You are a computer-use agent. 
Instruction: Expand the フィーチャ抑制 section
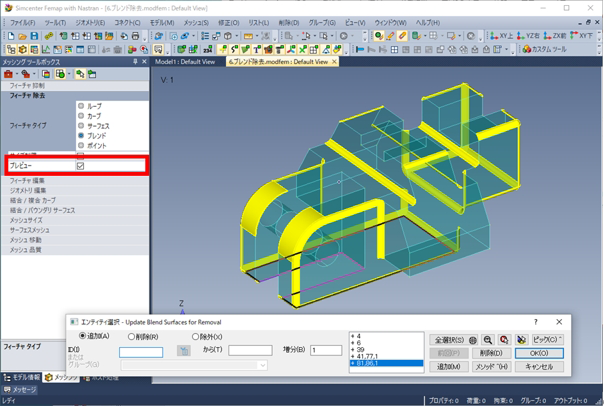pos(75,86)
